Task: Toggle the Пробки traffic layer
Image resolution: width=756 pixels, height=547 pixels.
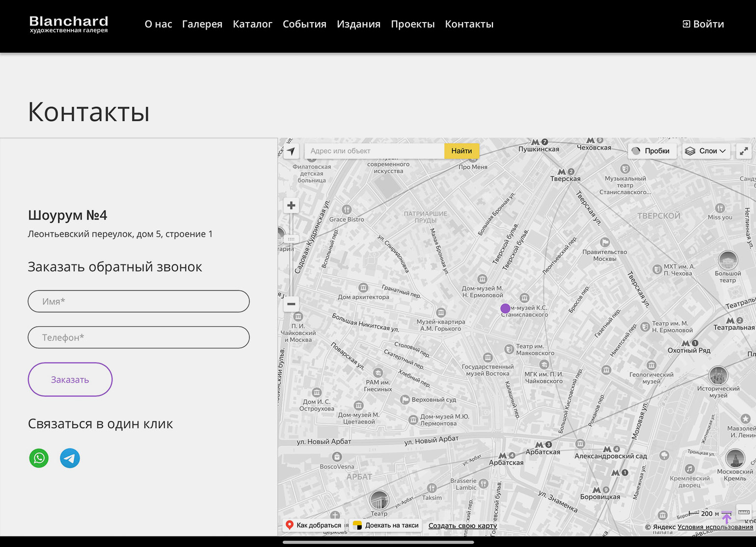Action: 651,151
